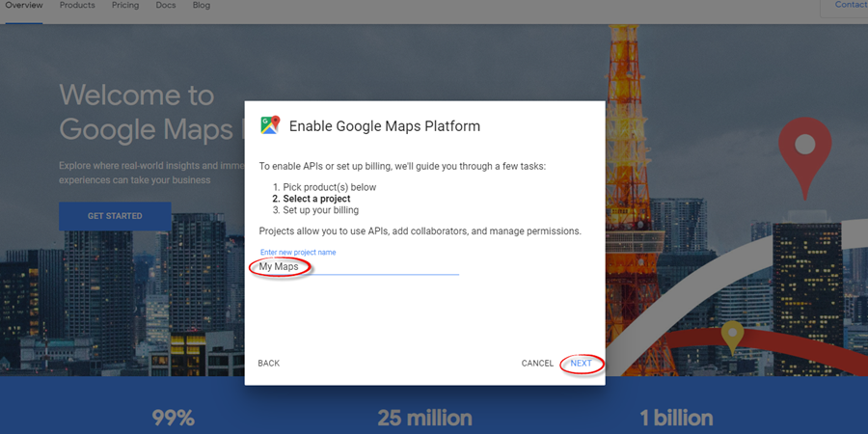Click the 1 billion statistic
This screenshot has height=434, width=868.
[x=676, y=418]
